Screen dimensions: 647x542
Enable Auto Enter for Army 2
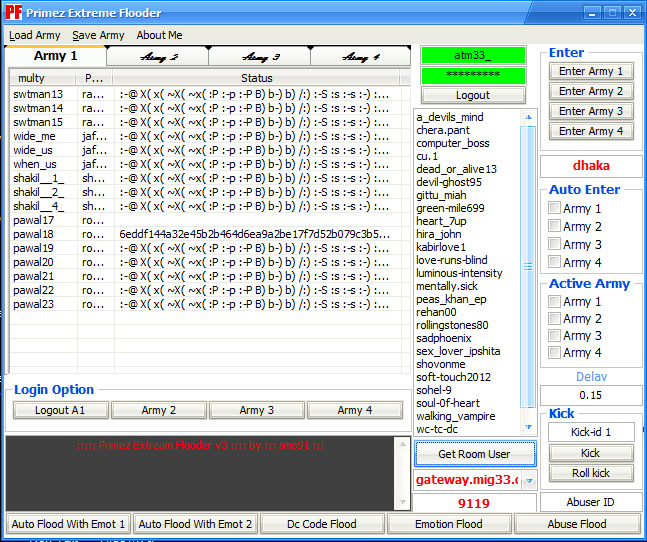pyautogui.click(x=554, y=226)
